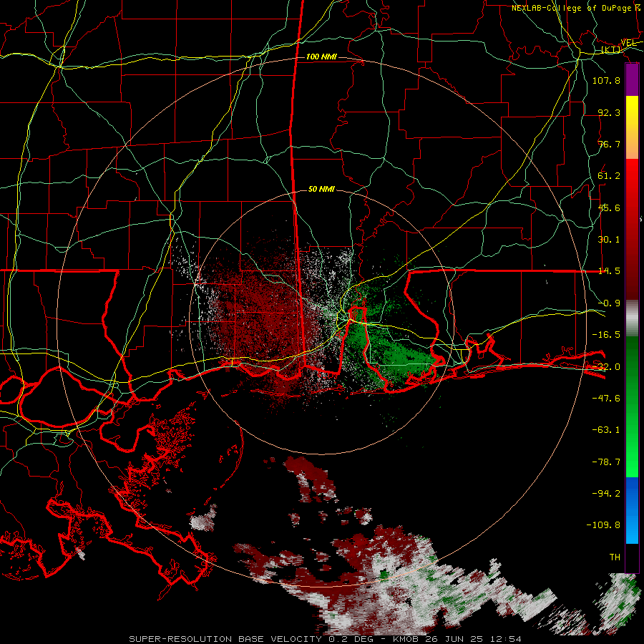Click the -94.2 scale value

606,494
